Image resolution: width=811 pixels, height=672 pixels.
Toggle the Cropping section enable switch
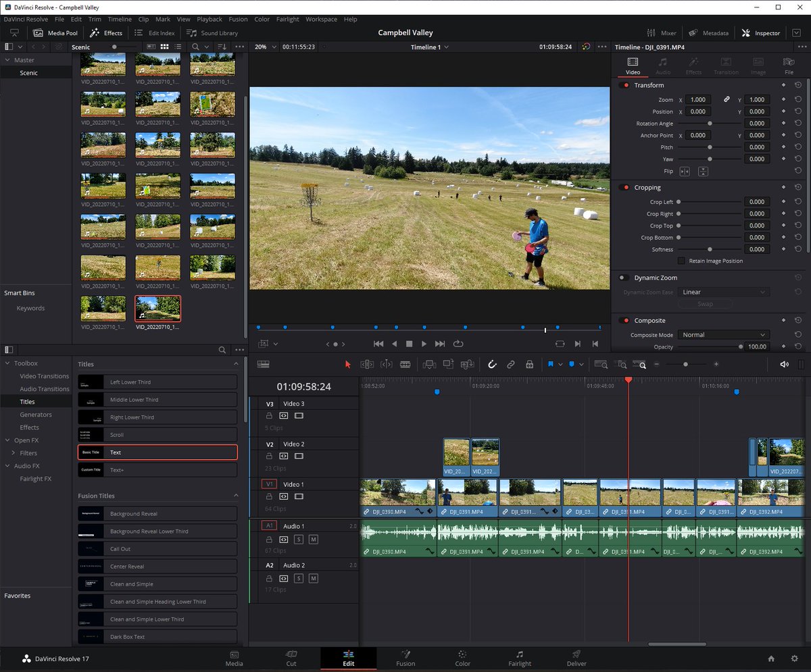[x=624, y=187]
